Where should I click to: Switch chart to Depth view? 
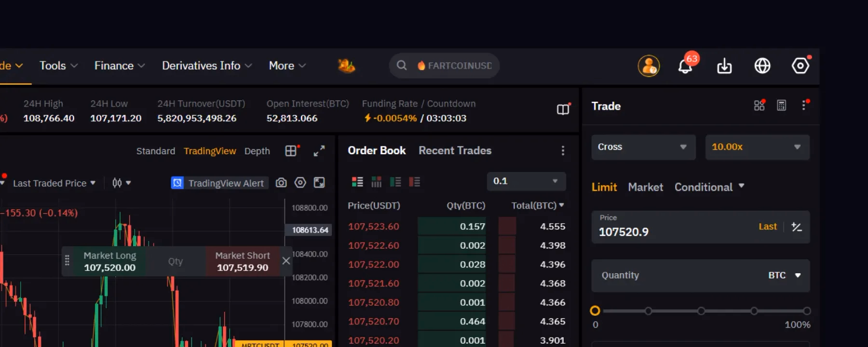[x=257, y=151]
